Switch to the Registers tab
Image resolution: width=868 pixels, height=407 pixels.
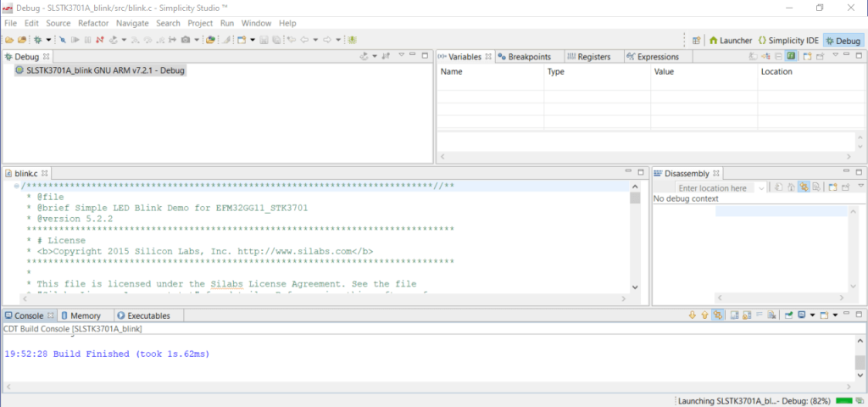coord(588,57)
